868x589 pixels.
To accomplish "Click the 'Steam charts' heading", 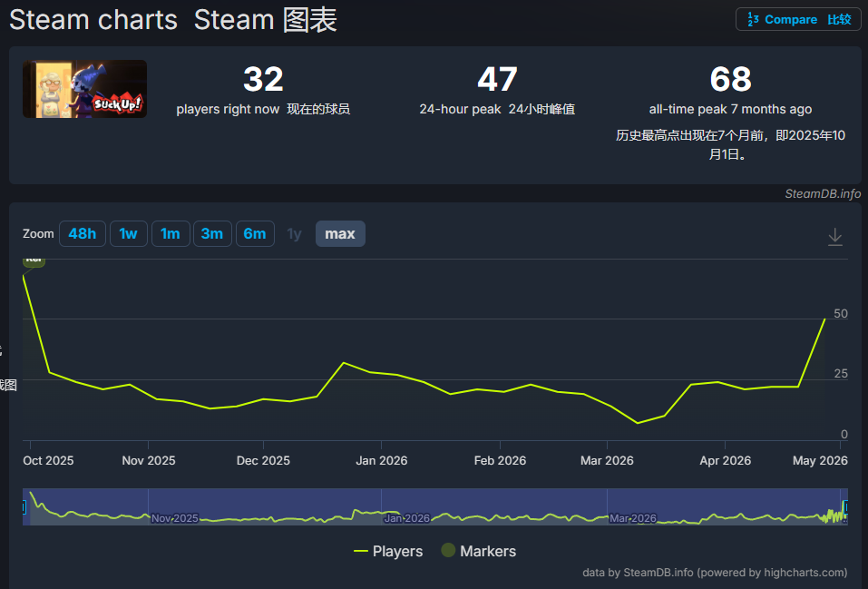I will [93, 20].
